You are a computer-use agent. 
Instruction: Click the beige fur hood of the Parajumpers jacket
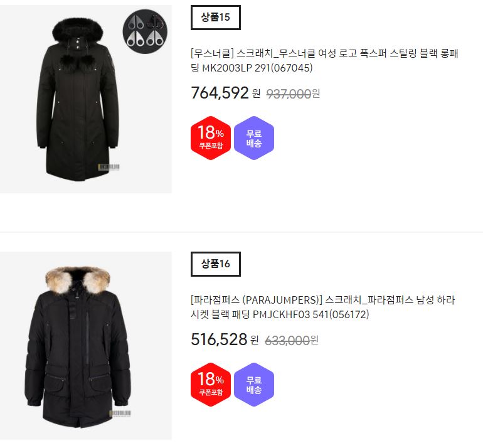[x=77, y=280]
